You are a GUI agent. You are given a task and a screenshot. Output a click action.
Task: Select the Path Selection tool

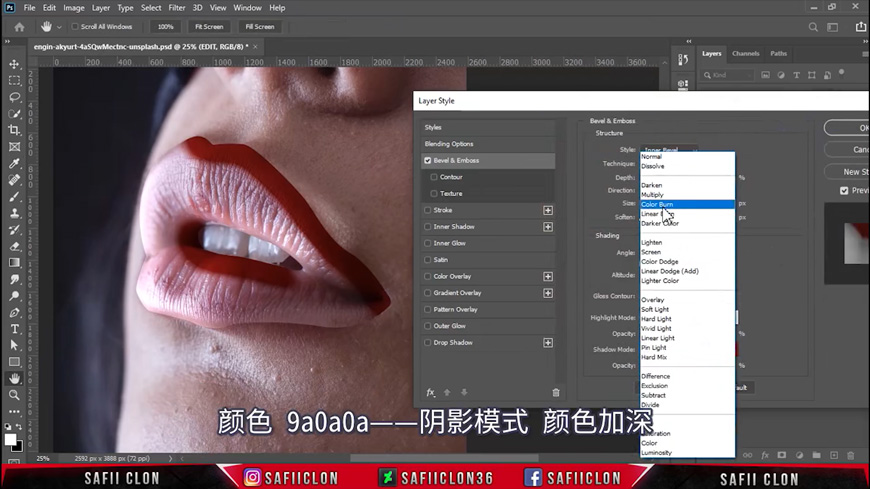point(14,345)
